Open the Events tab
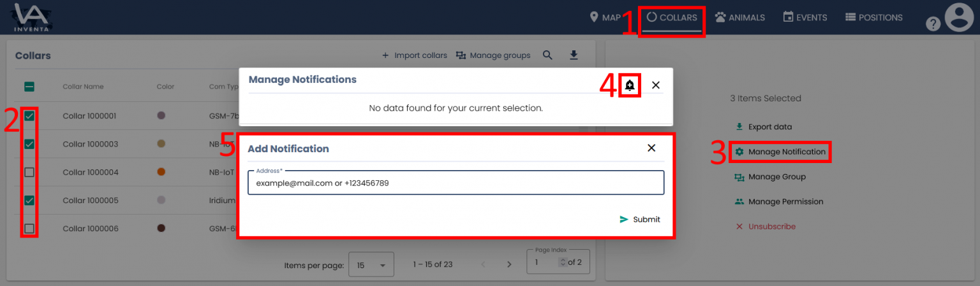 (805, 17)
